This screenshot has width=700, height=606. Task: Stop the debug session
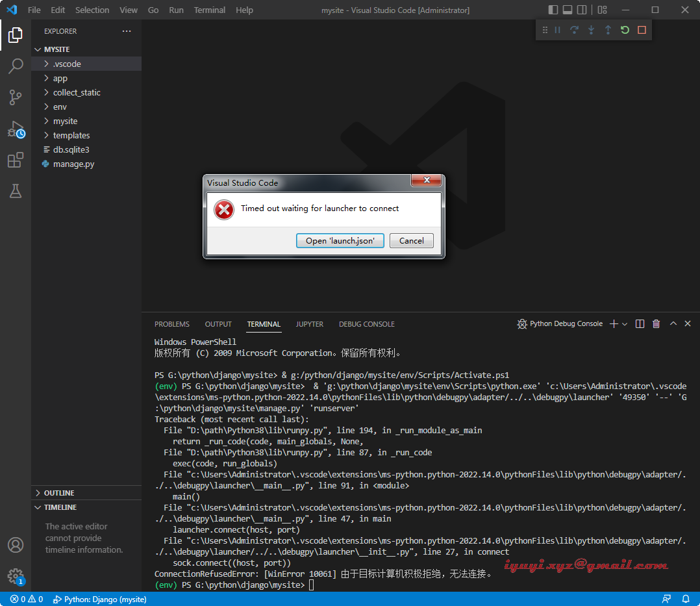click(x=641, y=29)
